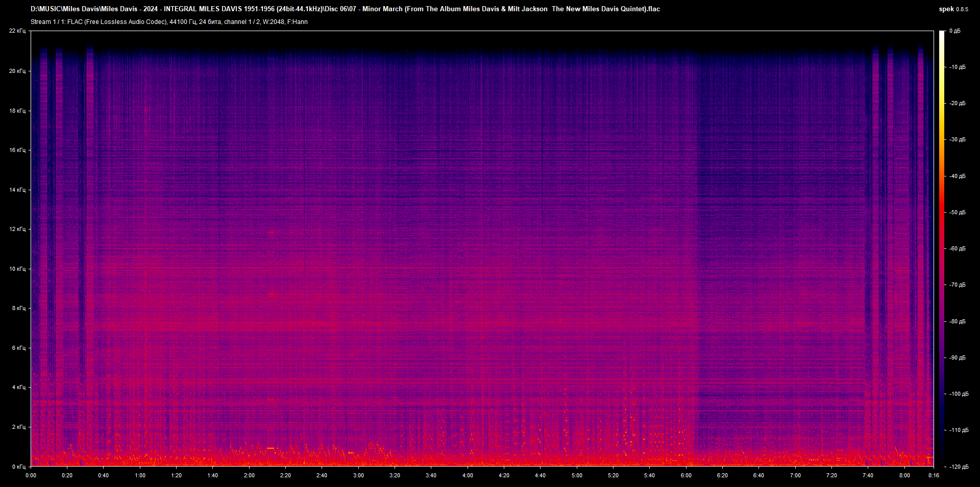Click the 0 дБ level scale label

tap(955, 31)
